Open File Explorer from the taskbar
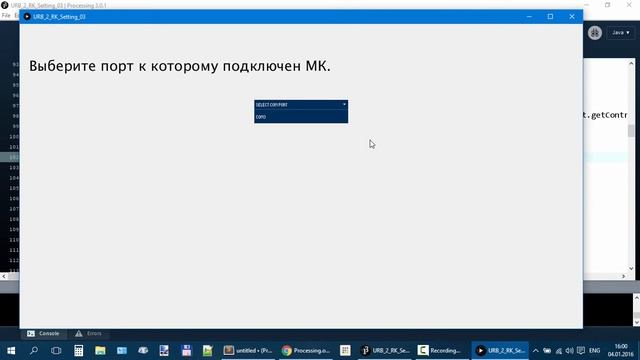Screen dimensions: 640x360 pyautogui.click(x=100, y=351)
